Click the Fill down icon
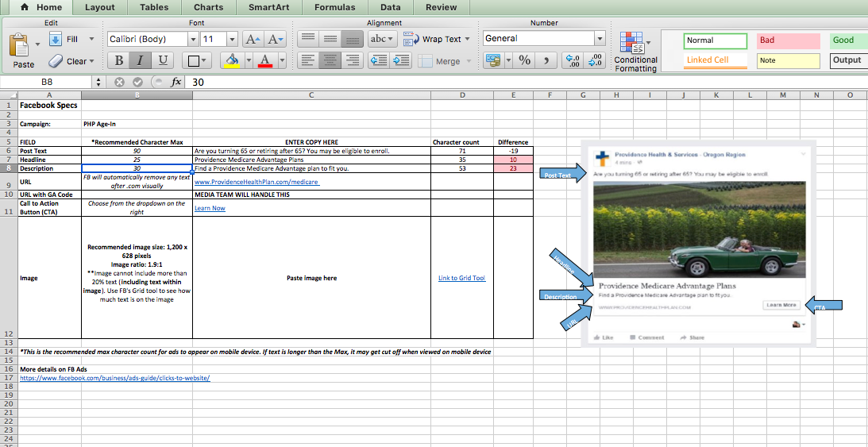 [x=56, y=39]
